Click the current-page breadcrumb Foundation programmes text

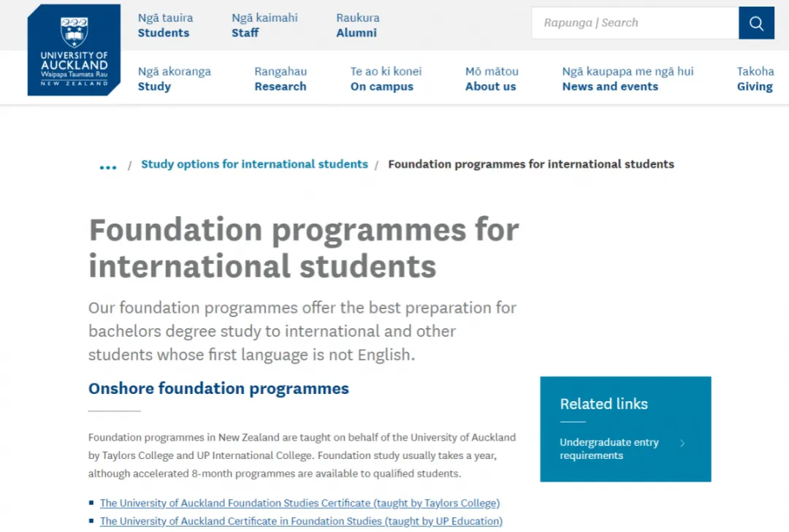531,164
